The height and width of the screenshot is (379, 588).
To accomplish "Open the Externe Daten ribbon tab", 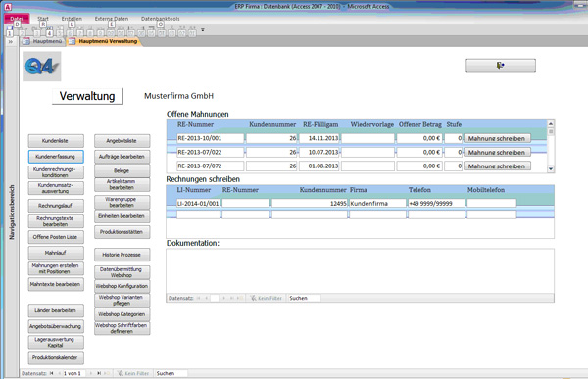I will click(x=112, y=19).
